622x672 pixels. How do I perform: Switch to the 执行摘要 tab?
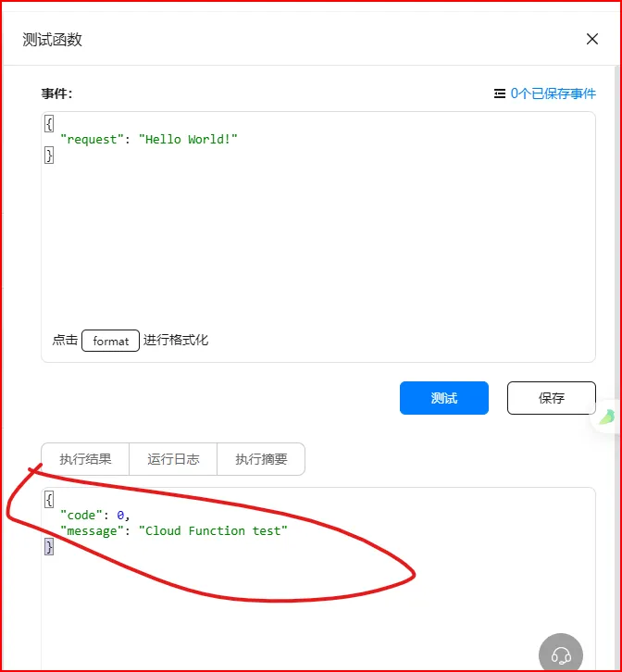[x=261, y=459]
